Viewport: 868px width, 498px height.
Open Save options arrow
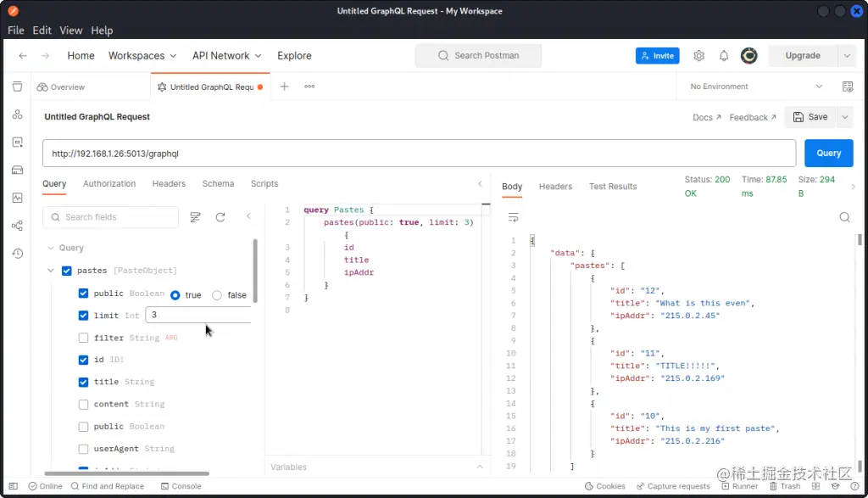coord(845,117)
